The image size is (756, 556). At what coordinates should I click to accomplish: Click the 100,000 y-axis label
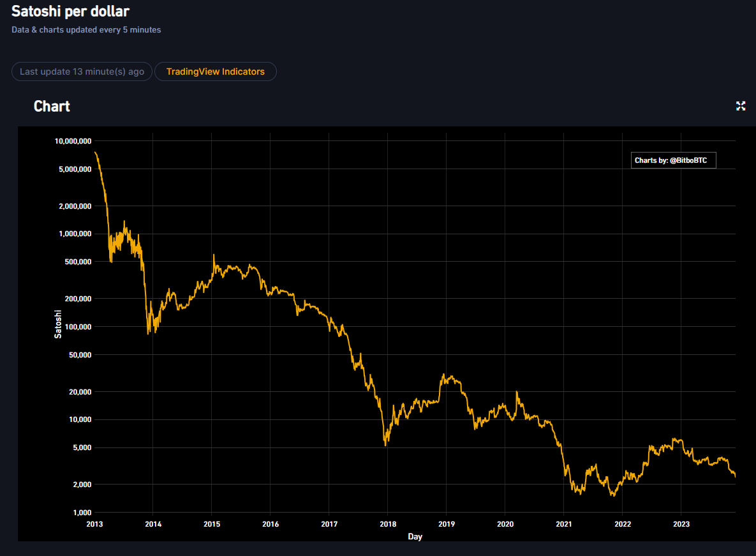tap(78, 327)
